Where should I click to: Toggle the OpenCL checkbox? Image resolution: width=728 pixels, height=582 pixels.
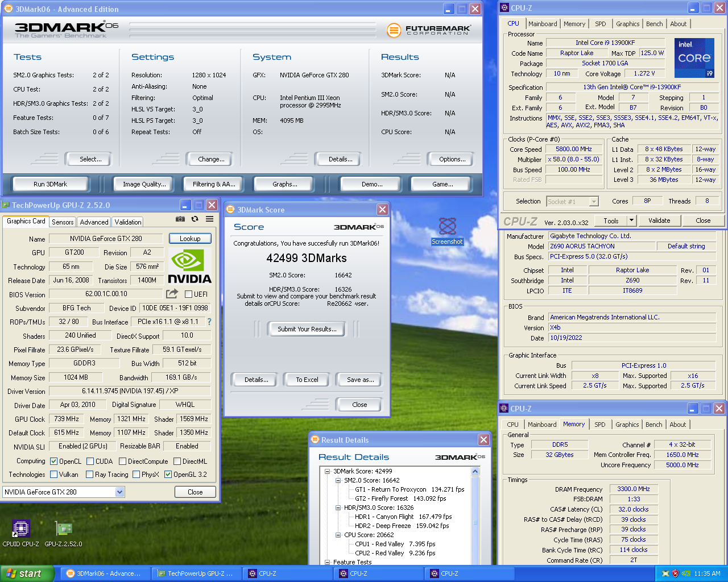click(x=53, y=462)
